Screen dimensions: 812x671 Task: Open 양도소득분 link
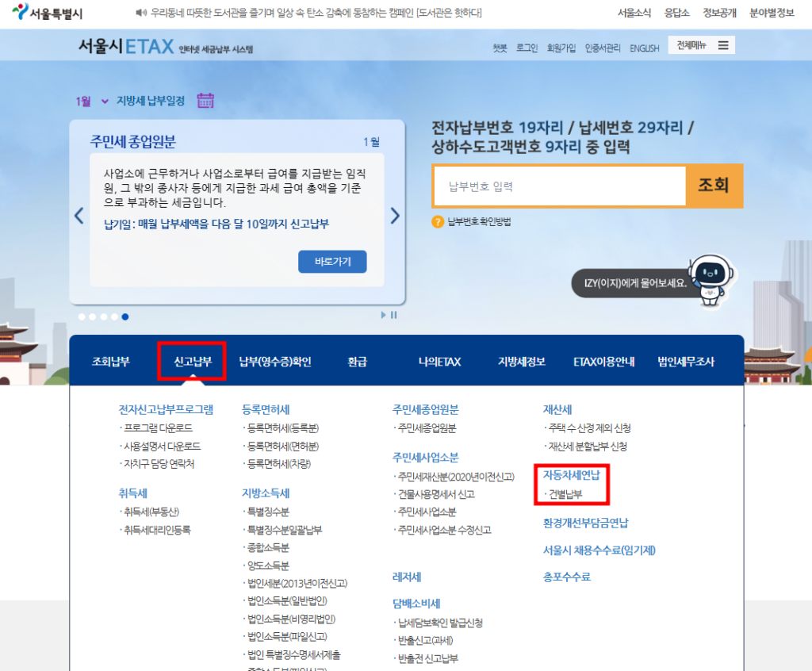pyautogui.click(x=268, y=566)
